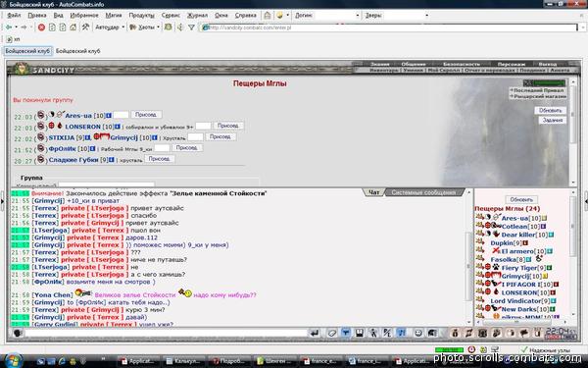588x368 pixels.
Task: Open the smileys picker in chat bar
Action: 418,333
